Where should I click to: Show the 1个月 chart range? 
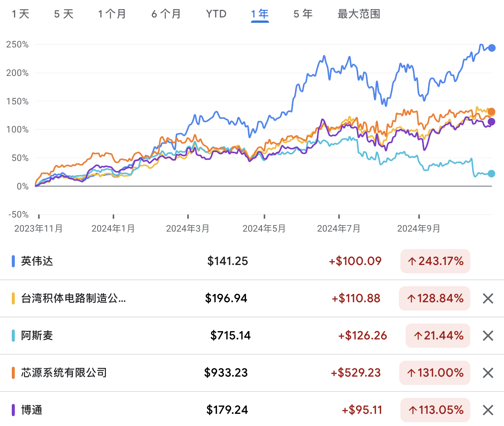[112, 14]
